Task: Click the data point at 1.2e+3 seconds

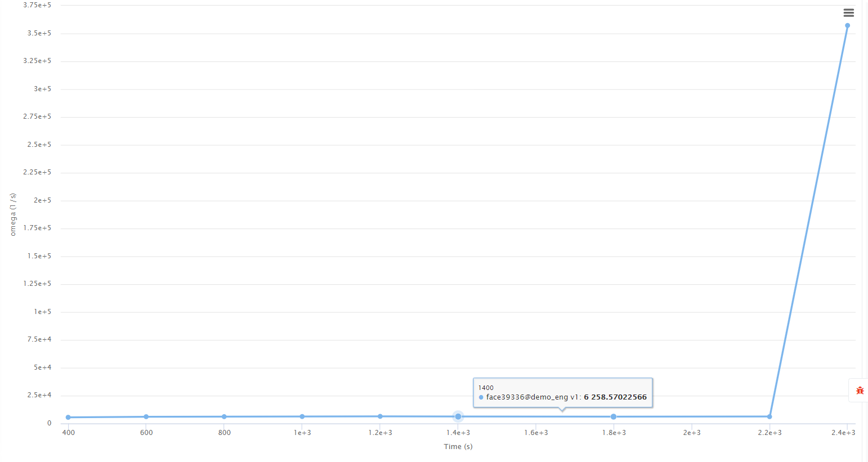Action: (381, 416)
